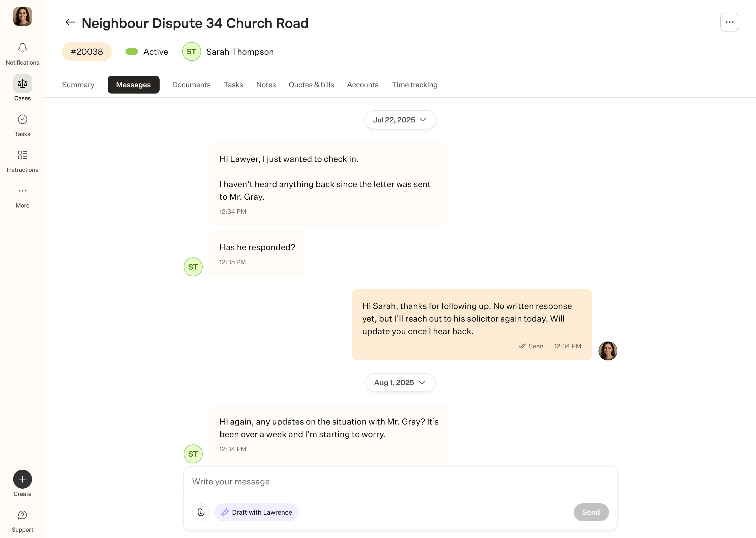This screenshot has height=538, width=756.
Task: Click the More ellipsis in sidebar
Action: [23, 191]
